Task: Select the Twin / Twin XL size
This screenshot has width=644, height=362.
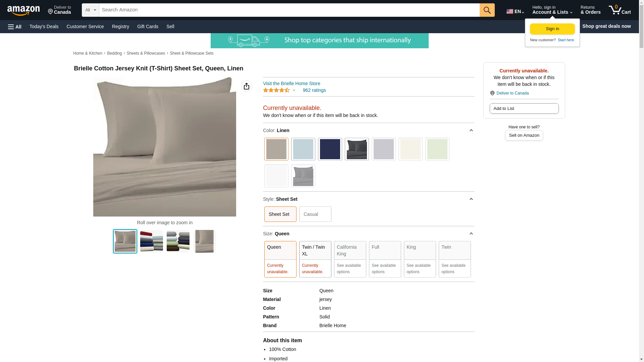Action: 315,259
